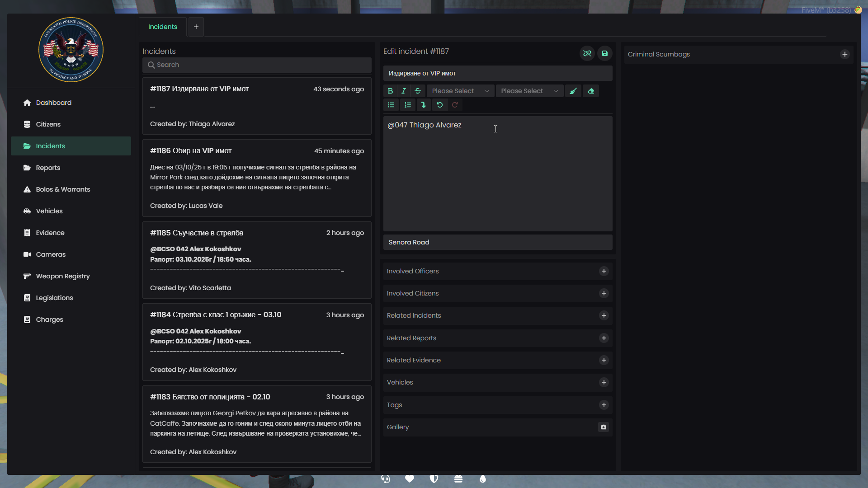Insert a bulleted list
The height and width of the screenshot is (488, 868).
(x=391, y=105)
